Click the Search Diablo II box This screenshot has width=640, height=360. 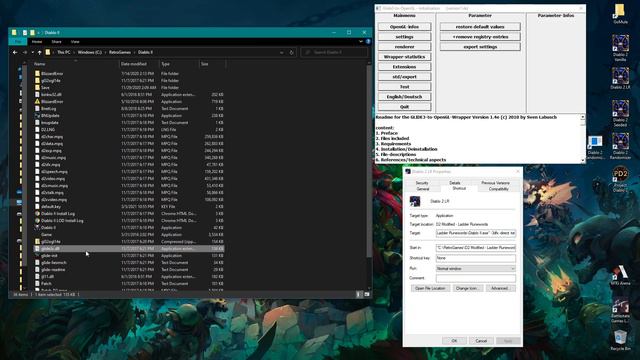point(334,52)
